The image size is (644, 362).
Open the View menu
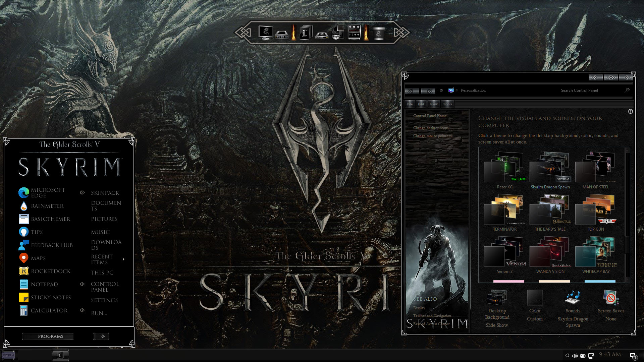pyautogui.click(x=434, y=104)
